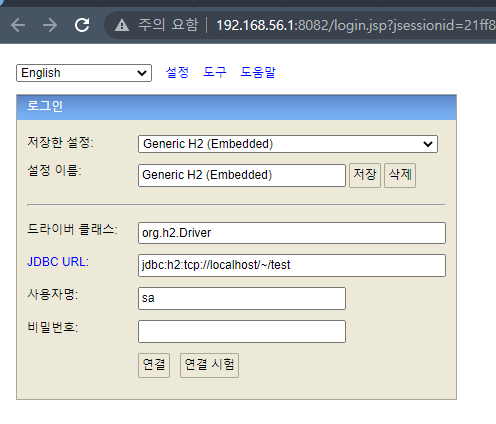
Task: Go forward using the browser forward arrow
Action: click(50, 25)
